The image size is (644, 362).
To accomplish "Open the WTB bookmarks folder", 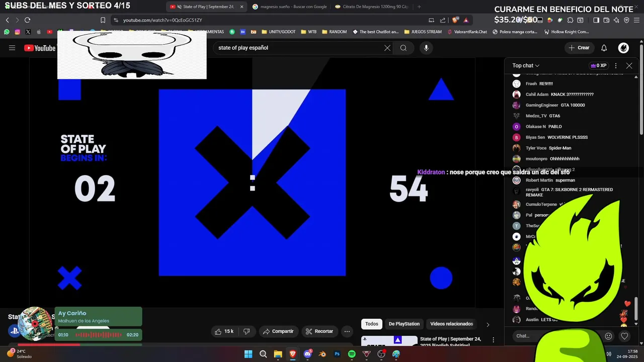I will pyautogui.click(x=308, y=32).
